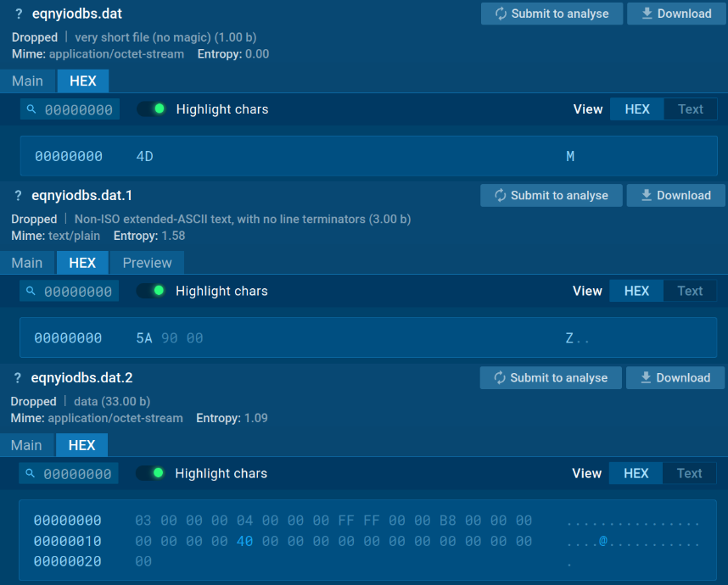The height and width of the screenshot is (585, 728).
Task: Choose HEX view mode for eqnyiodbs.dat.2
Action: pyautogui.click(x=636, y=474)
